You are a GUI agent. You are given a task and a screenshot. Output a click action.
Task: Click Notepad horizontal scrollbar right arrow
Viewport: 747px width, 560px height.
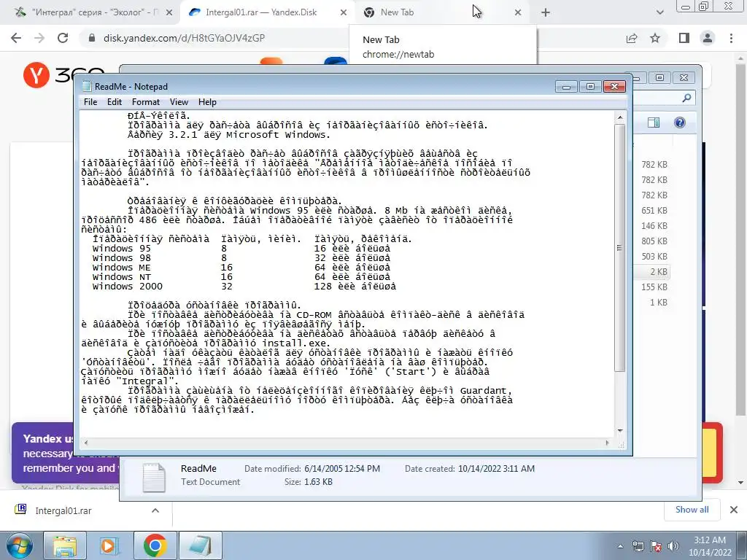pyautogui.click(x=607, y=443)
